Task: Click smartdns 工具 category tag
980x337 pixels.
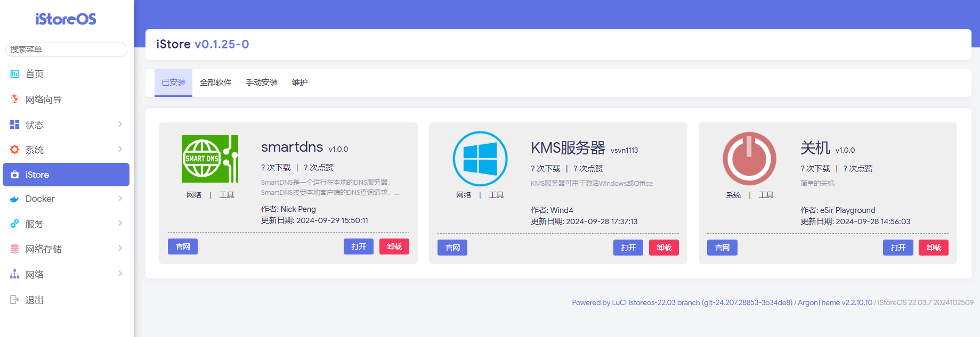Action: point(226,195)
